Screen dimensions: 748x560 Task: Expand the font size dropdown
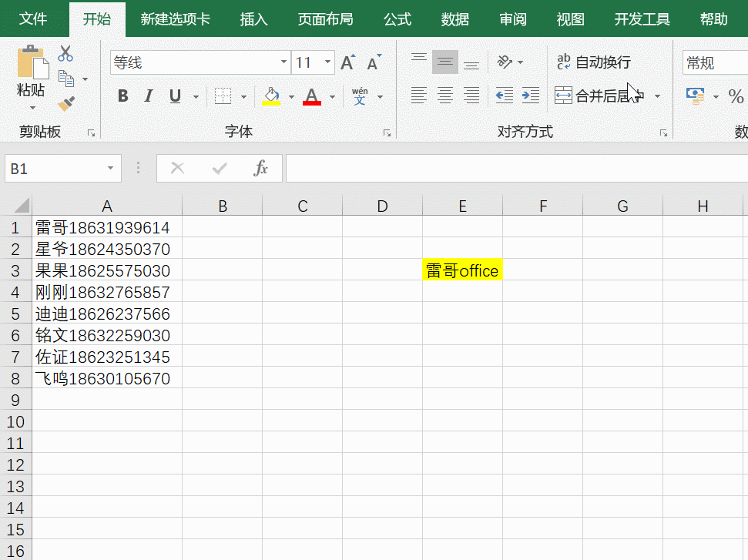pyautogui.click(x=328, y=62)
